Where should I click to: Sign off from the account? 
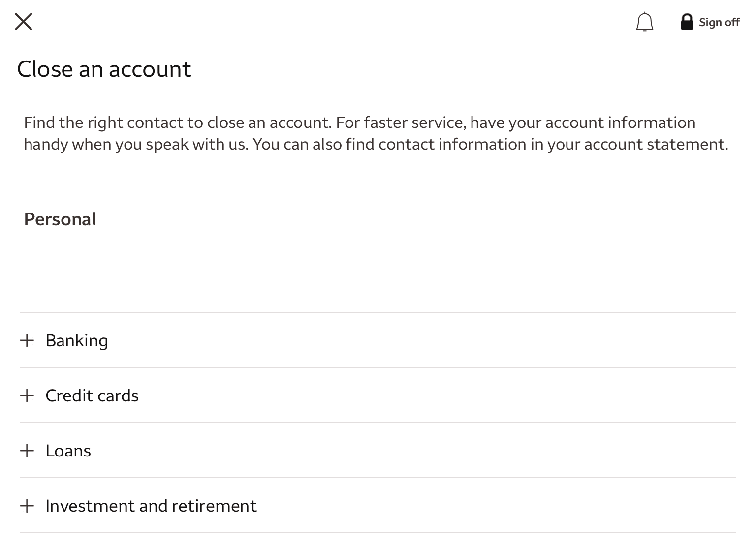719,22
